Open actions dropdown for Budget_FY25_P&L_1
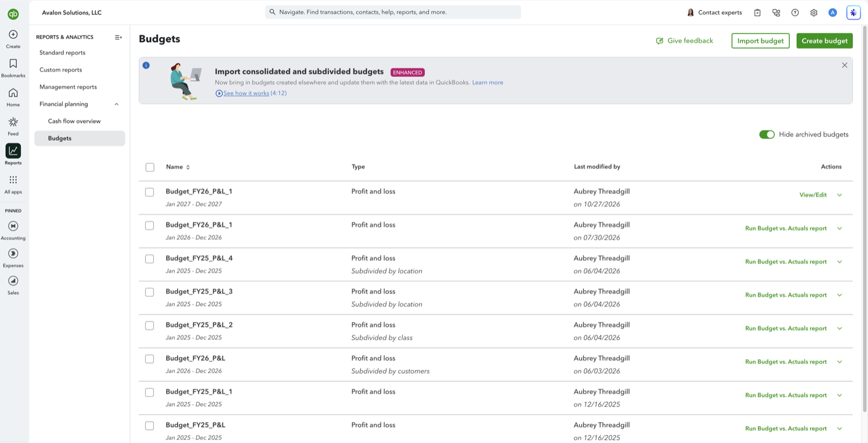 coord(840,396)
